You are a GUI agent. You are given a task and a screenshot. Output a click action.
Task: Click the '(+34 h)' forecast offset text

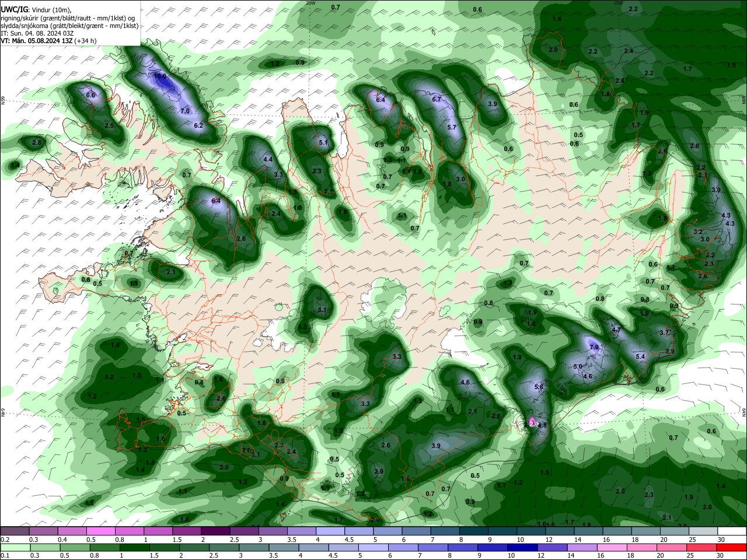click(x=85, y=41)
